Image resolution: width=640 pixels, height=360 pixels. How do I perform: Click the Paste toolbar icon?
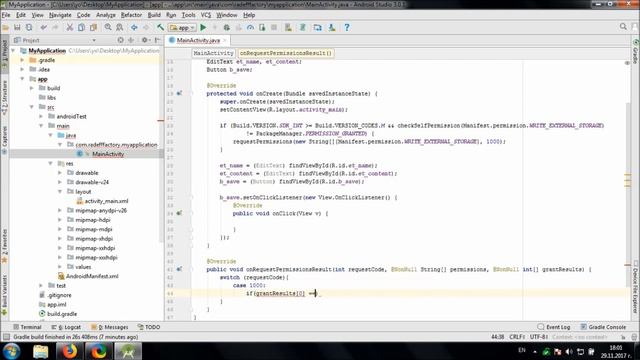(93, 27)
